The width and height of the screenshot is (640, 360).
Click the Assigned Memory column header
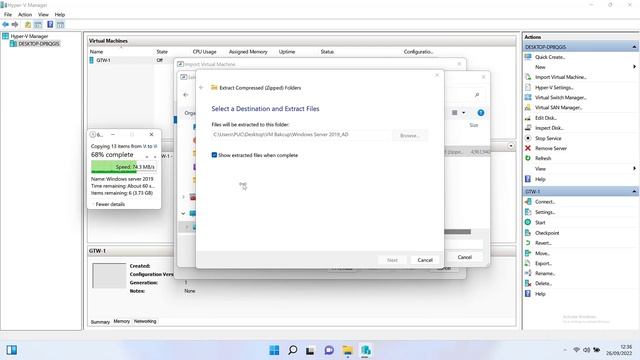[x=248, y=52]
